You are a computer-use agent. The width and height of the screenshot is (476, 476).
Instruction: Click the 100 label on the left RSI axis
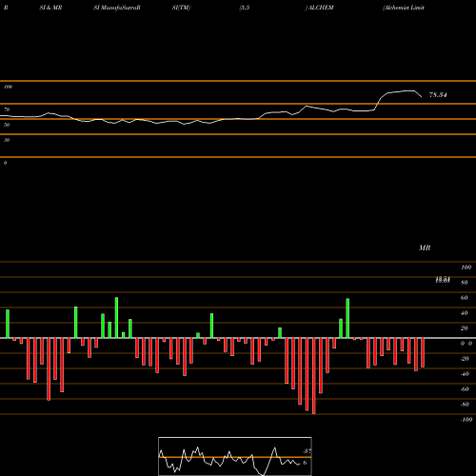coord(8,87)
